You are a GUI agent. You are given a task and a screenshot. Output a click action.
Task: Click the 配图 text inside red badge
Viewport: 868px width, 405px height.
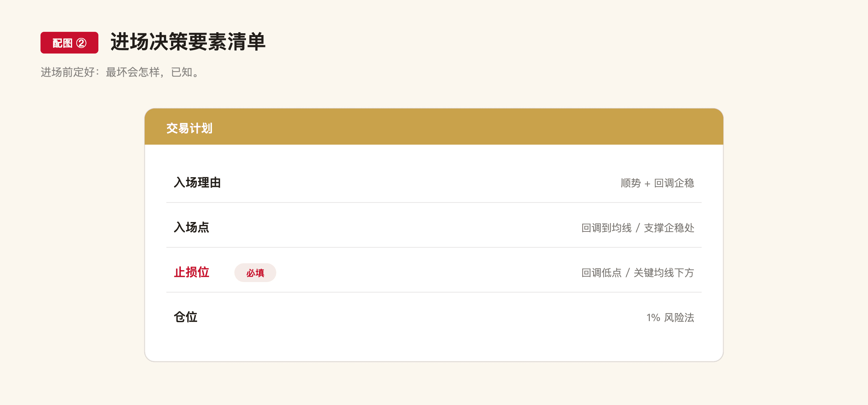pos(63,43)
